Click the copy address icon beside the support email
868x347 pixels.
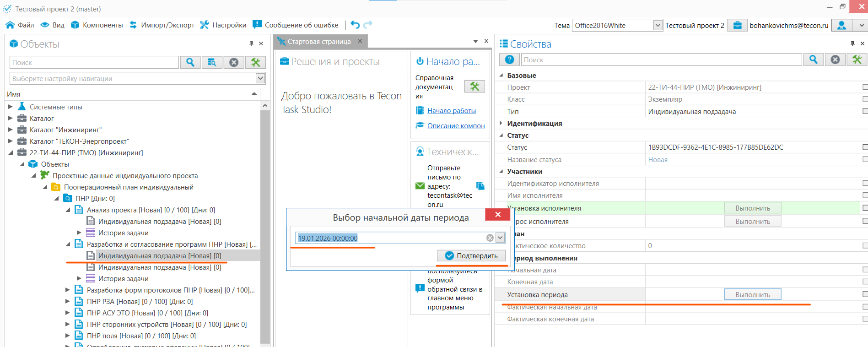(480, 186)
